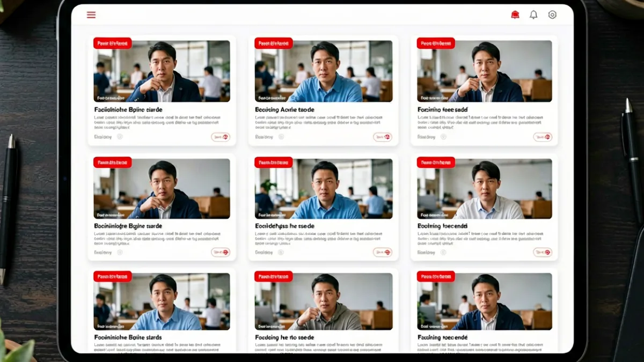Click small circle icon on 'Eoolning hoecendd' card

[443, 252]
